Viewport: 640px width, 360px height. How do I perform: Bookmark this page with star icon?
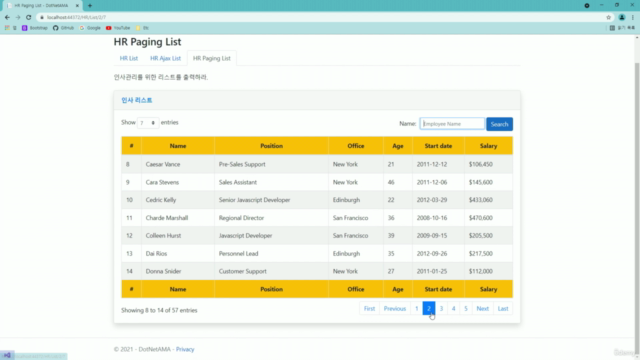(x=609, y=17)
